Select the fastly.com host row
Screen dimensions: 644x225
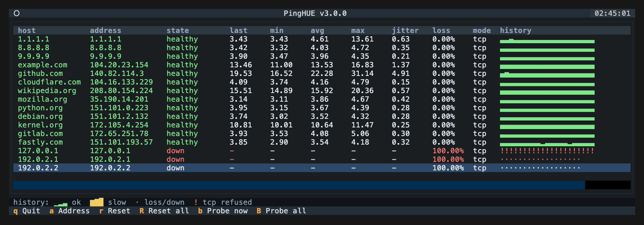coord(322,142)
